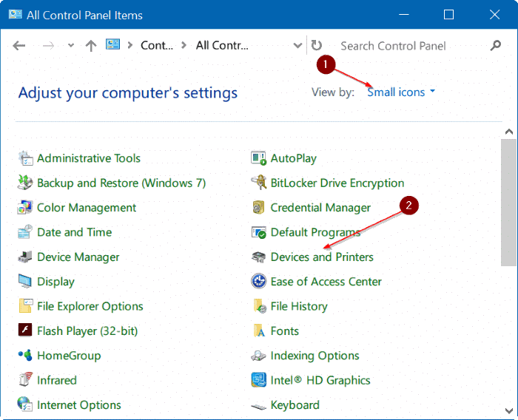Open the Credential Manager link
The width and height of the screenshot is (518, 420).
tap(320, 208)
